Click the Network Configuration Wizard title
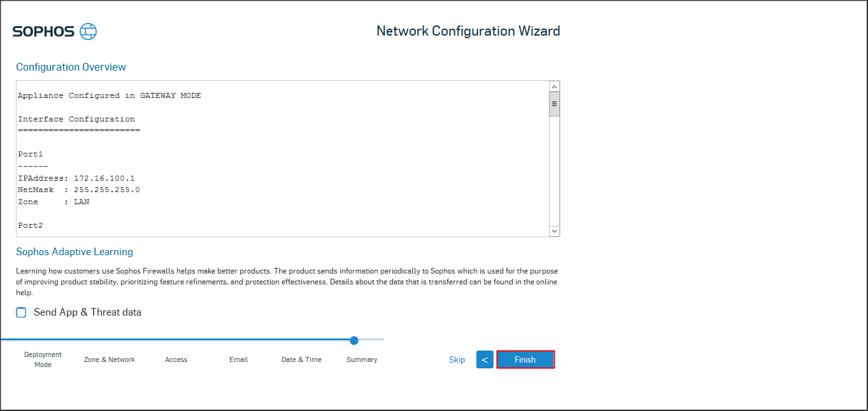 click(x=468, y=31)
